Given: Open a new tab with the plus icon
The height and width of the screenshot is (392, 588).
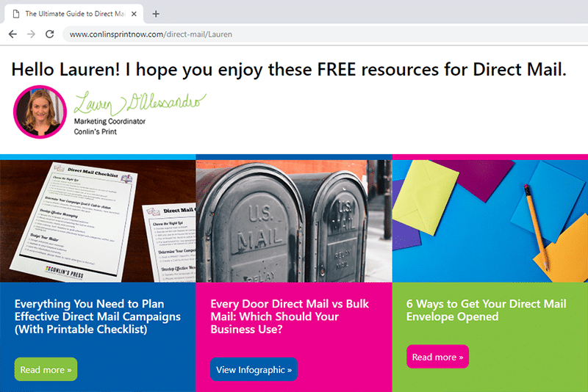Looking at the screenshot, I should point(156,14).
